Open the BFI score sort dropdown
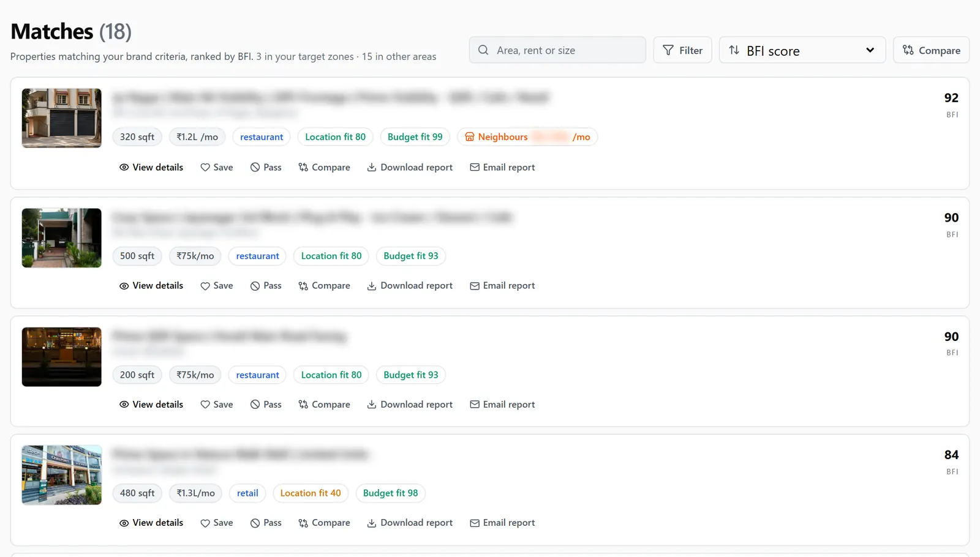The height and width of the screenshot is (557, 980). click(x=802, y=50)
